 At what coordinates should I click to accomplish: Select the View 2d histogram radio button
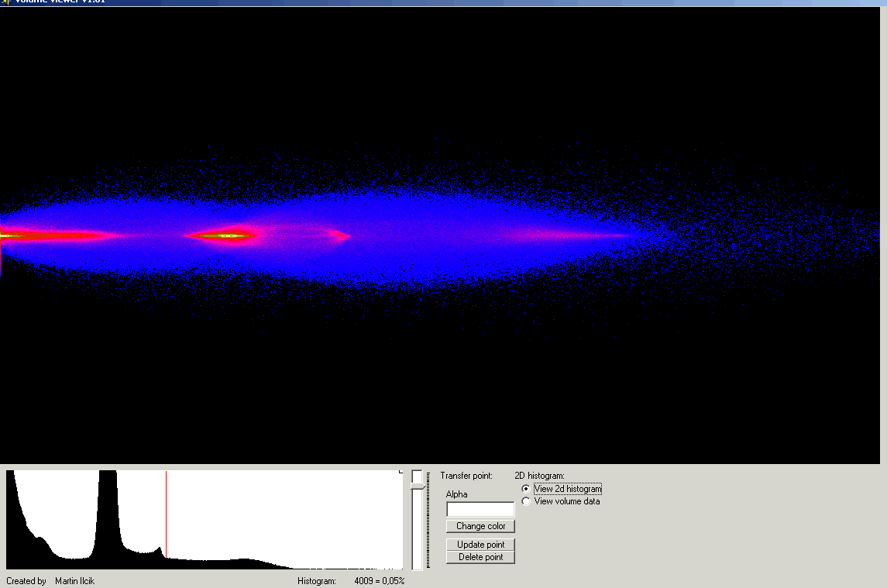click(x=527, y=489)
